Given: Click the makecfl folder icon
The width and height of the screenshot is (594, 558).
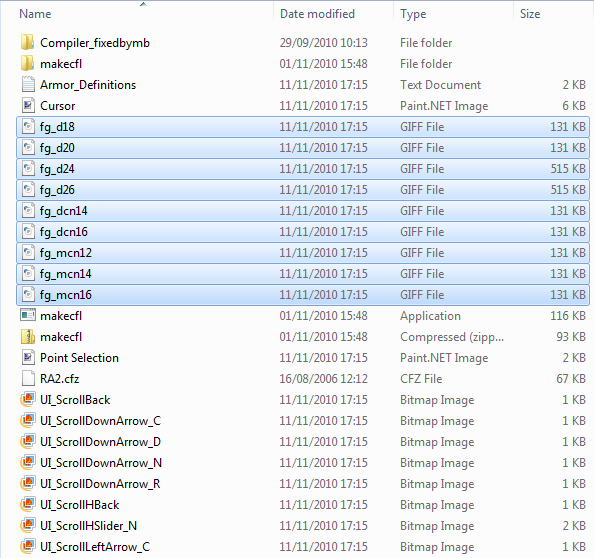Looking at the screenshot, I should pos(28,64).
